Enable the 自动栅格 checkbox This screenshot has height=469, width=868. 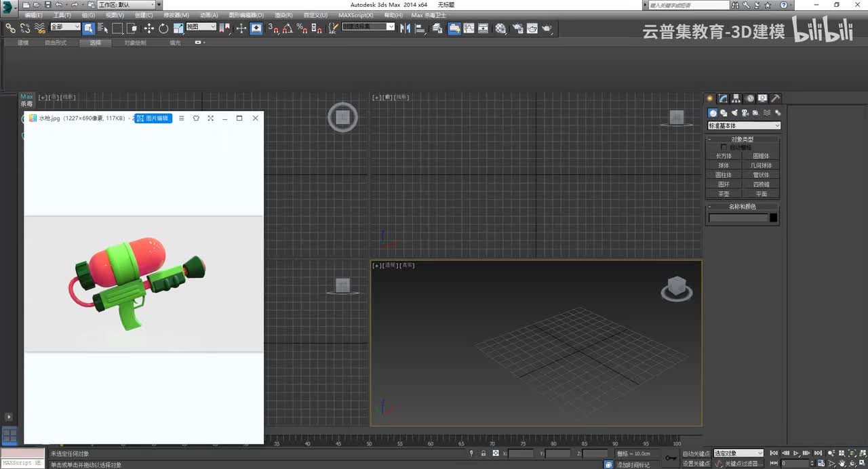coord(724,147)
